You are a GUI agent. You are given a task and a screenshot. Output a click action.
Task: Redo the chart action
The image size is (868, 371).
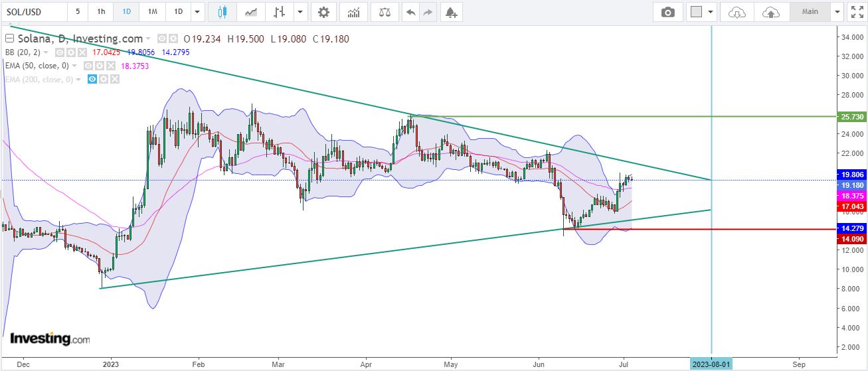(x=428, y=12)
